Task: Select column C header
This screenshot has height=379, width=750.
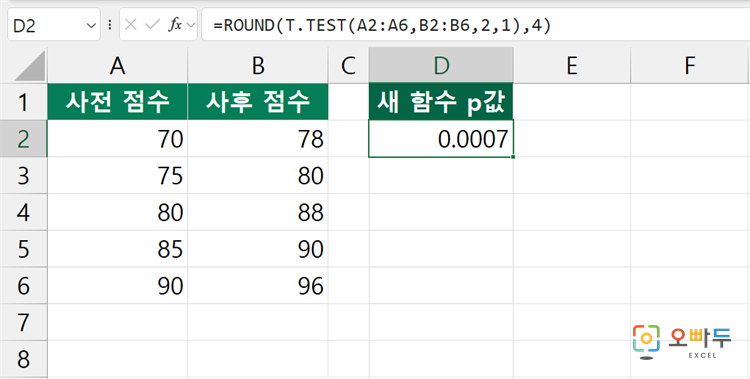Action: coord(349,66)
